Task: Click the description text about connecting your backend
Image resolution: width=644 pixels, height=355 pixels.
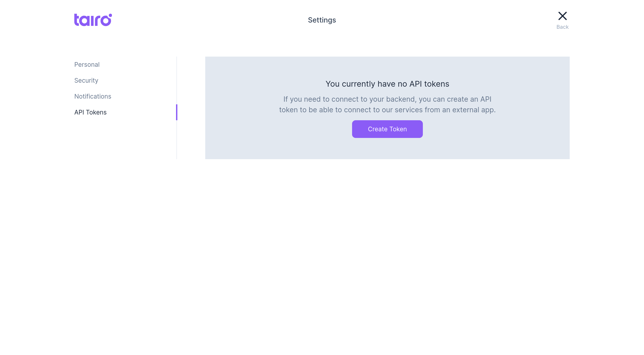Action: tap(387, 104)
